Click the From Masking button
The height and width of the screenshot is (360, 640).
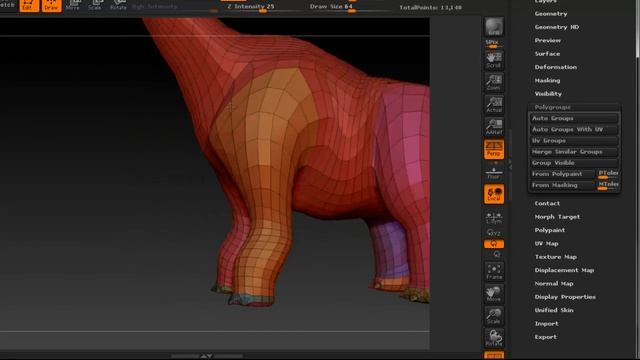point(562,185)
